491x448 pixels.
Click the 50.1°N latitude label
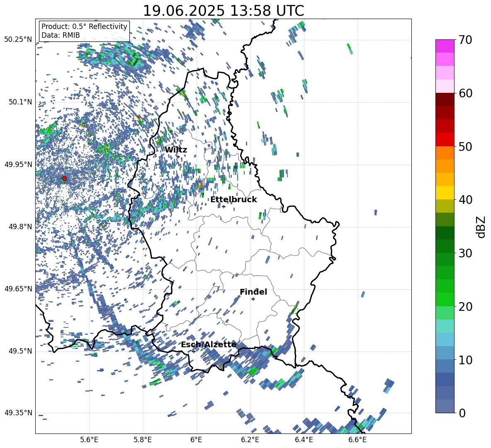pyautogui.click(x=20, y=102)
